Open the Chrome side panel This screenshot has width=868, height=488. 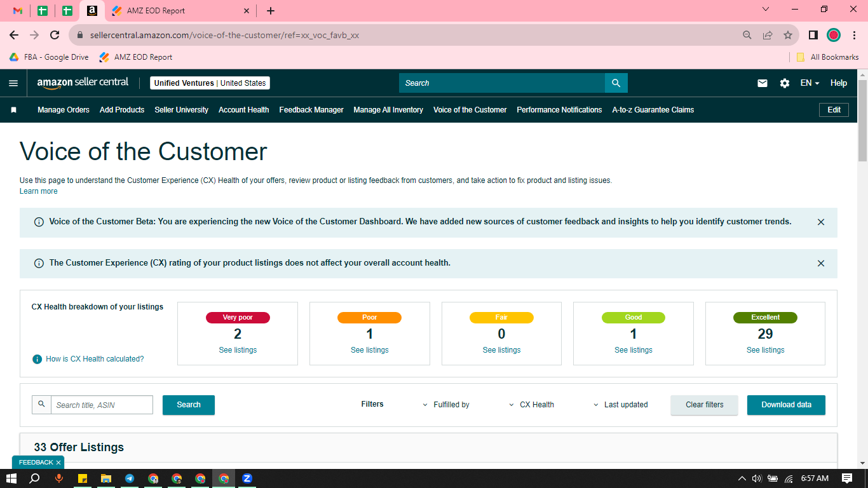coord(813,35)
